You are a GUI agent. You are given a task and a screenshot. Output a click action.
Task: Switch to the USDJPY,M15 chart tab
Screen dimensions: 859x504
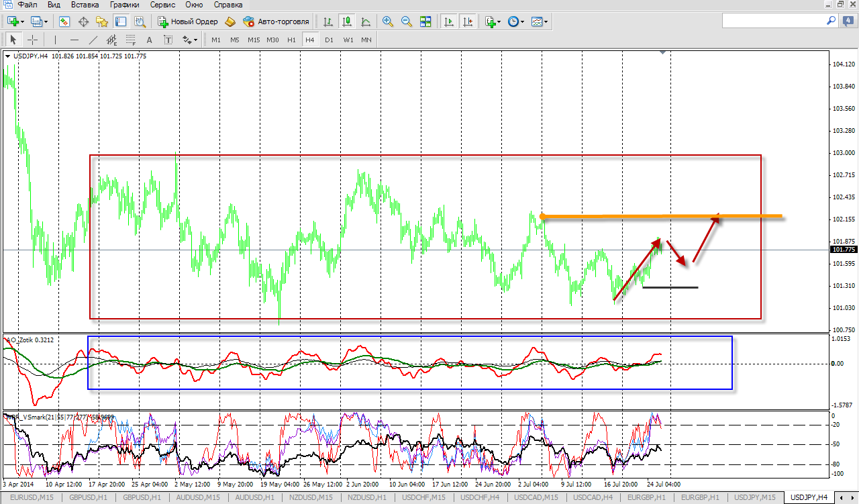pos(754,497)
